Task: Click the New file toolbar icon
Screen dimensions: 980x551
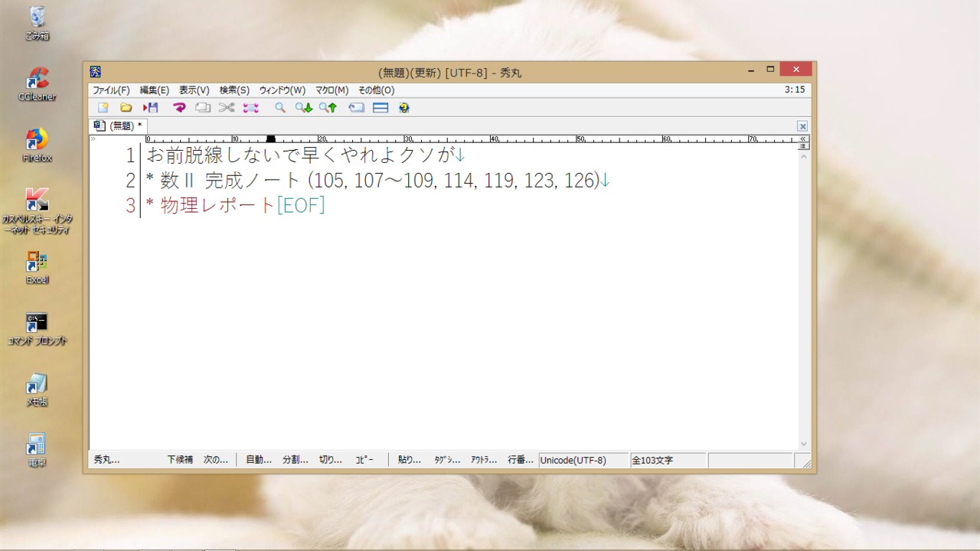Action: [103, 108]
